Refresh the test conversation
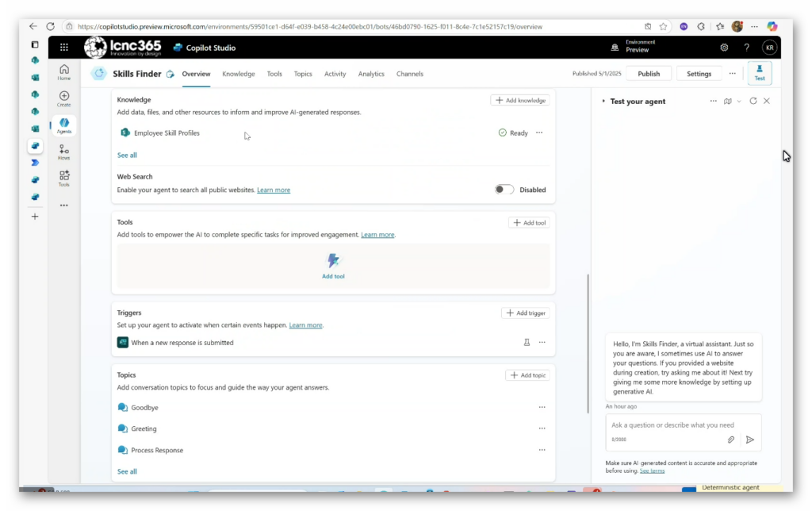812x511 pixels. coord(753,101)
